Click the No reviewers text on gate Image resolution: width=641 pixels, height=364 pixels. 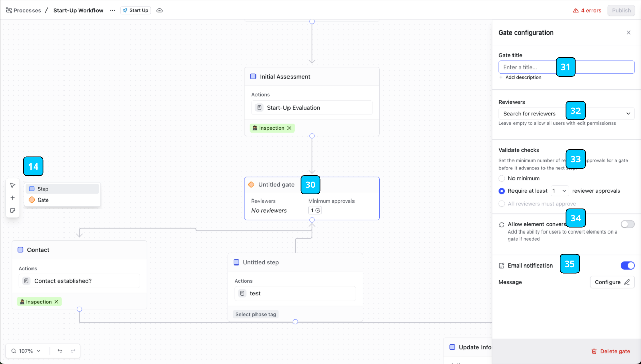[x=269, y=210]
